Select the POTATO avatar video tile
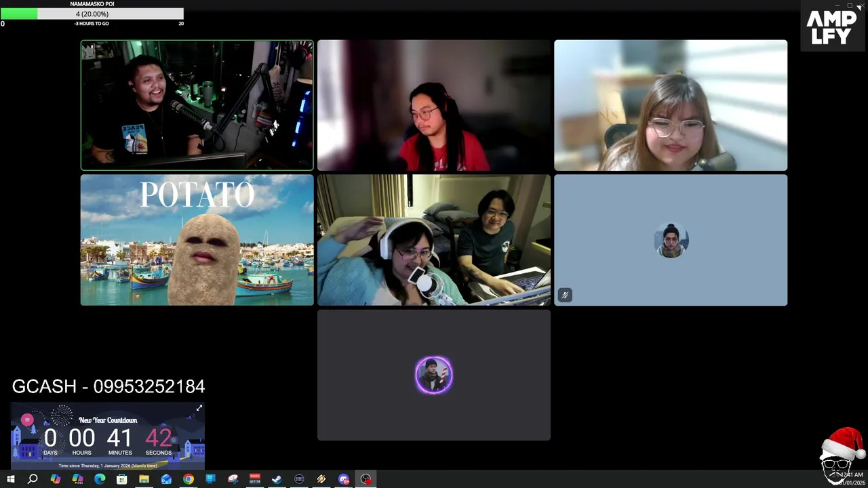Viewport: 868px width, 488px height. point(197,240)
